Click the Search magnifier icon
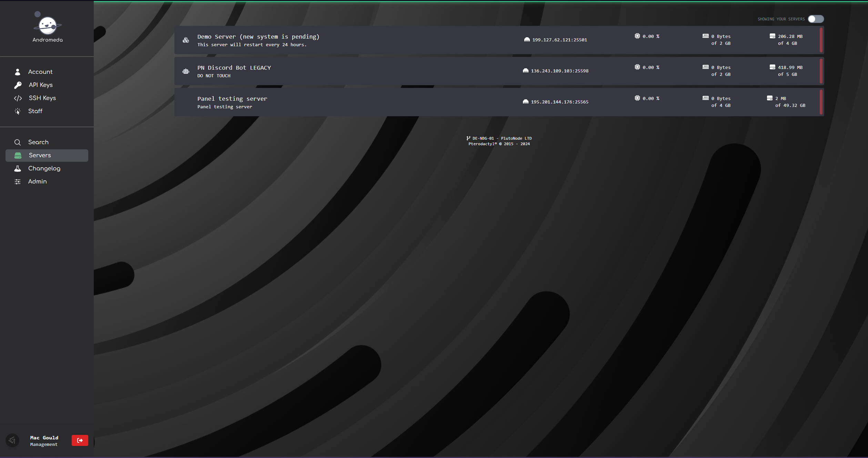The height and width of the screenshot is (458, 868). point(18,142)
